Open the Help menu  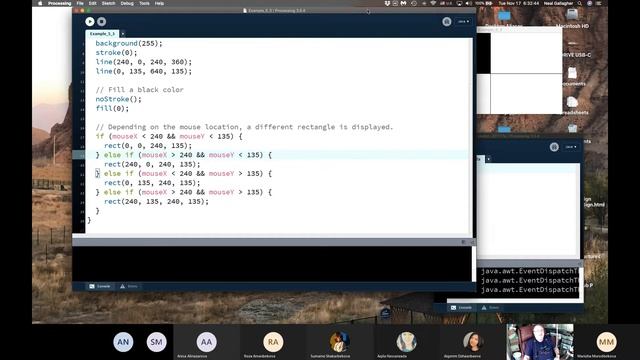(159, 3)
